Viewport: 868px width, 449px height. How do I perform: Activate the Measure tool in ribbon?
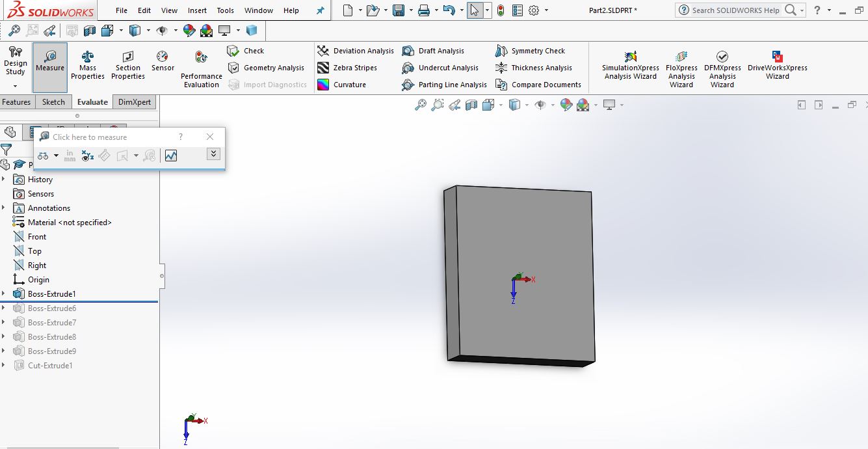[50, 68]
